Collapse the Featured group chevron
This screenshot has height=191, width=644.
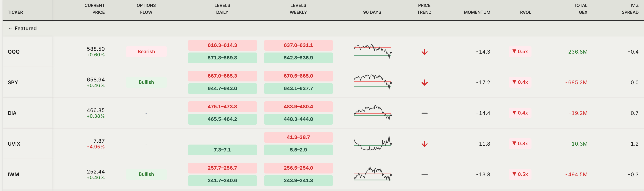tap(10, 29)
